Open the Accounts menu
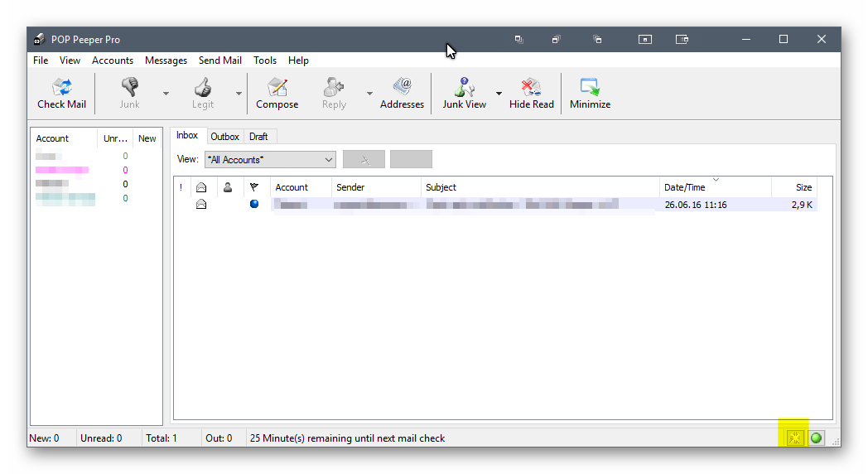Screen dimensions: 868x474 (x=113, y=60)
